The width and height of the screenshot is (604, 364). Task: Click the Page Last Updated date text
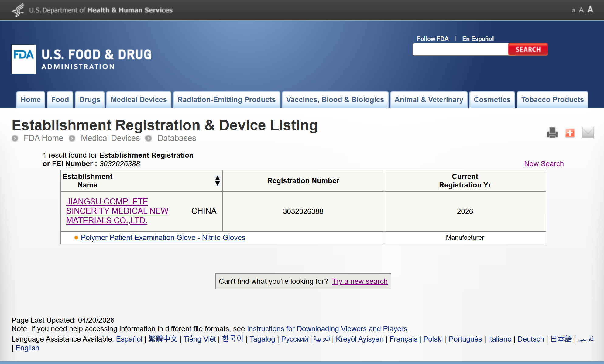pyautogui.click(x=63, y=320)
